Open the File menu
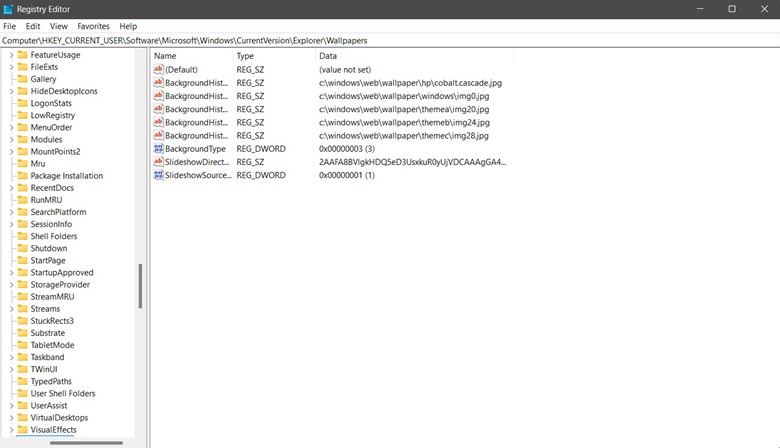This screenshot has width=780, height=448. click(x=9, y=26)
